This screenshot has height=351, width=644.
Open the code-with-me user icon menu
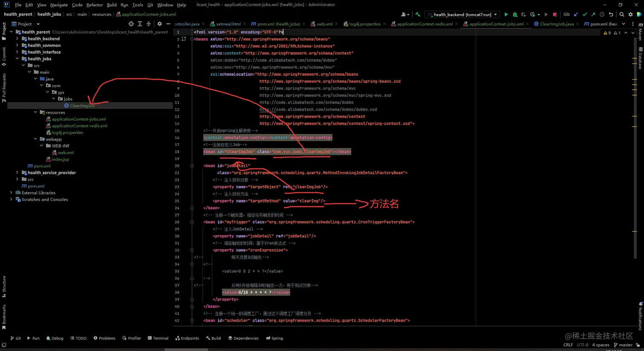coord(405,14)
